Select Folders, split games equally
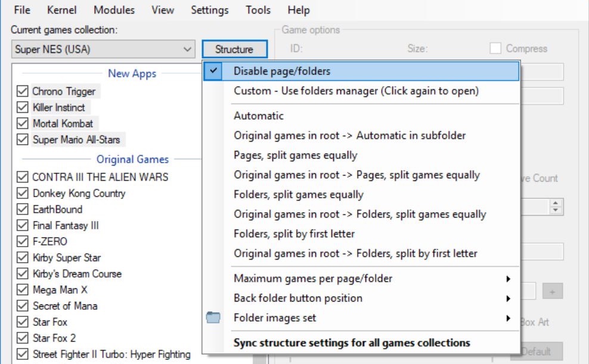Image resolution: width=589 pixels, height=364 pixels. (x=361, y=194)
